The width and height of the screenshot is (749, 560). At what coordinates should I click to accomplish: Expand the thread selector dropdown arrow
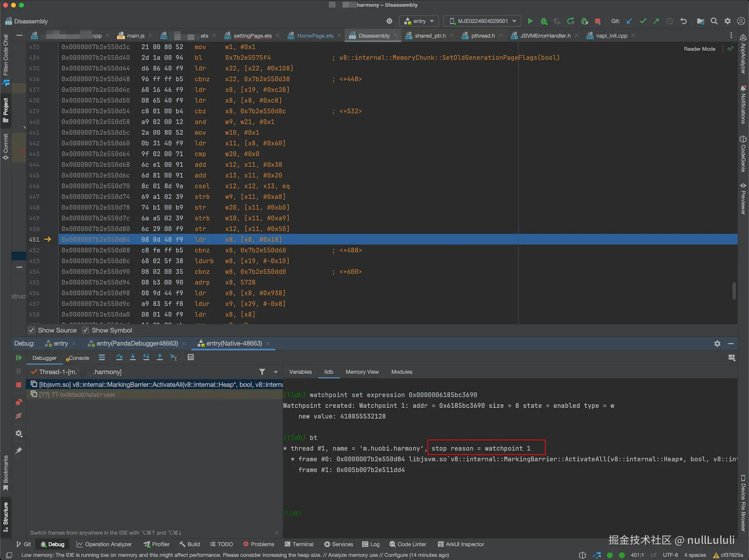point(276,372)
